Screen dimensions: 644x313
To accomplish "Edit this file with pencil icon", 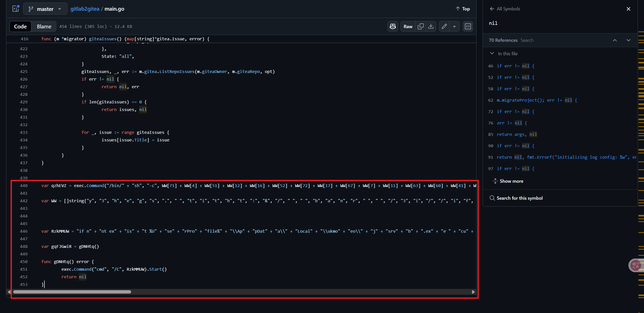I will click(x=444, y=26).
